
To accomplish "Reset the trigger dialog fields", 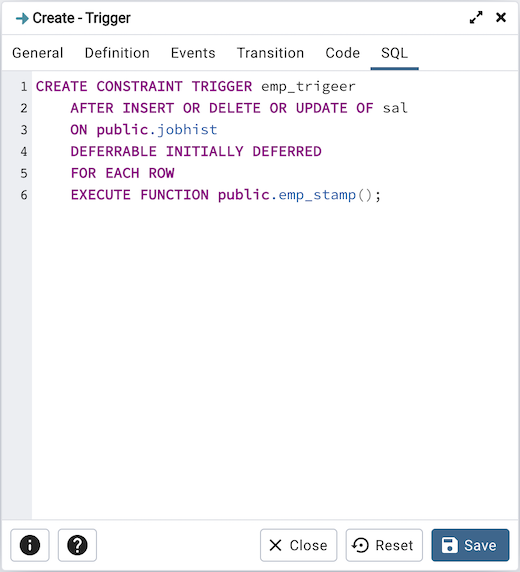I will click(384, 545).
